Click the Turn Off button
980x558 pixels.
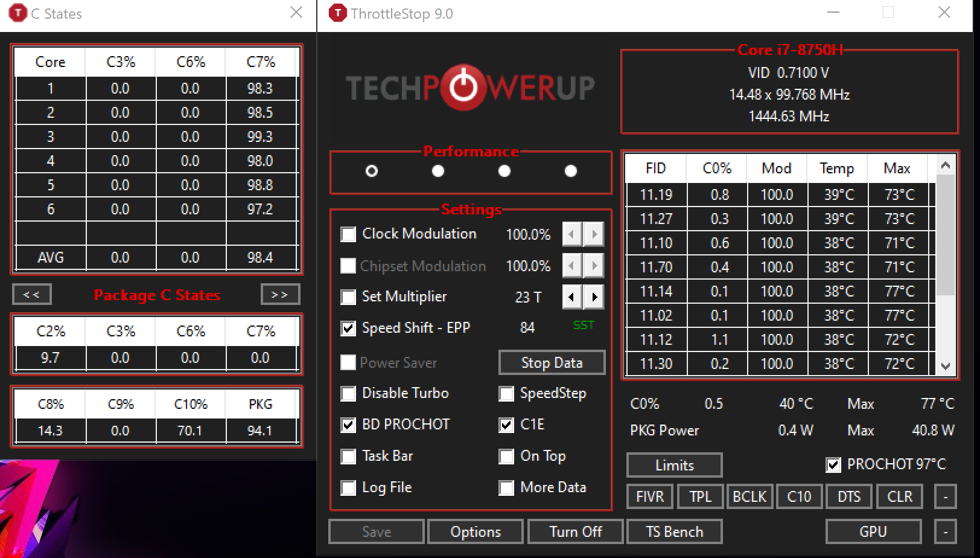(576, 531)
